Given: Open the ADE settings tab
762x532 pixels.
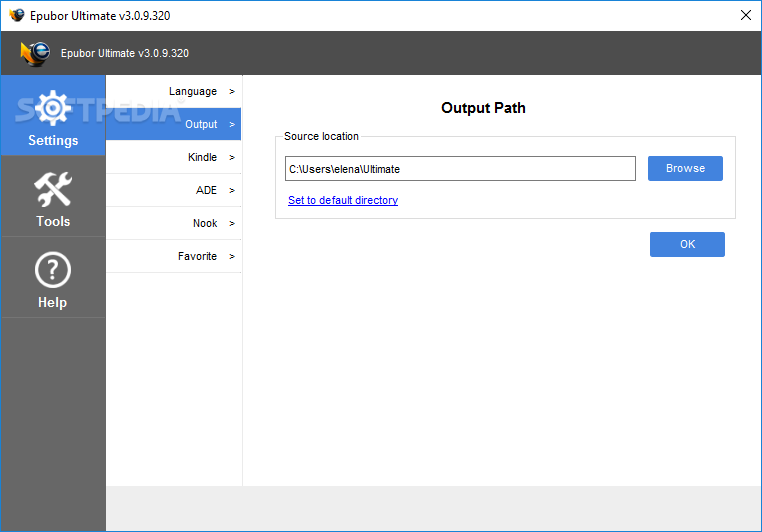Looking at the screenshot, I should coord(173,190).
